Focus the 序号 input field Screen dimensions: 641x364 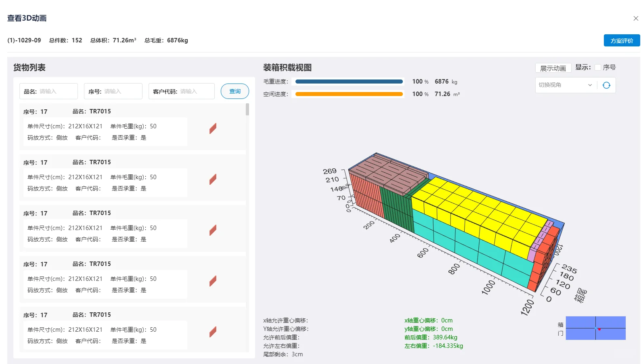(x=113, y=91)
